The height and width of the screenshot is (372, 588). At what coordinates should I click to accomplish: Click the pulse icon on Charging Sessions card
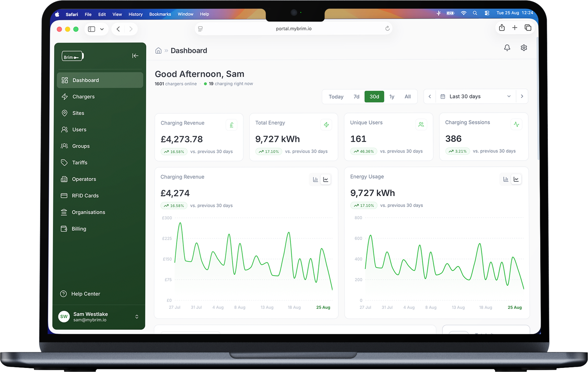(x=516, y=124)
